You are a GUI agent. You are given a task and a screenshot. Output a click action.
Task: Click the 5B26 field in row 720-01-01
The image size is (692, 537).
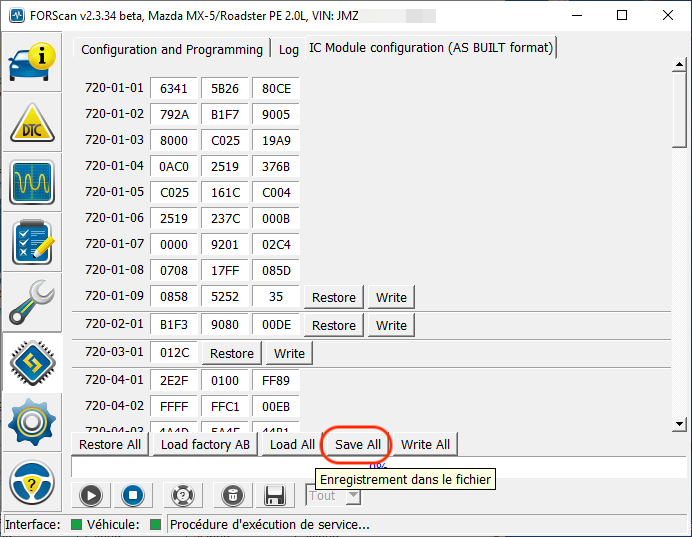(225, 89)
